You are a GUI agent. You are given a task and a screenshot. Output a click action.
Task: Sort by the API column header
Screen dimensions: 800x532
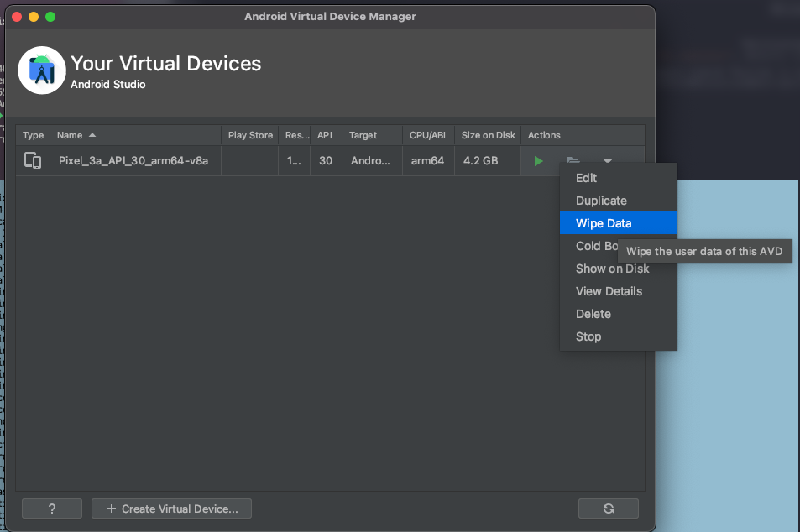tap(326, 135)
